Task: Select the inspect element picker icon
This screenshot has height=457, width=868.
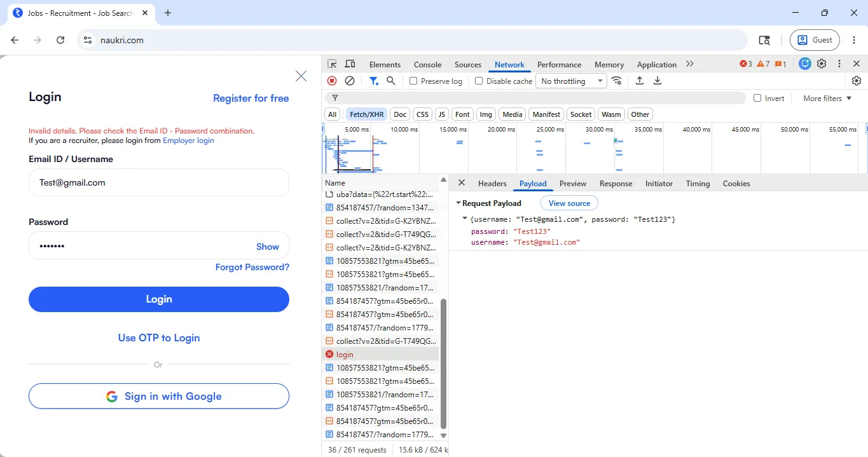Action: (332, 64)
